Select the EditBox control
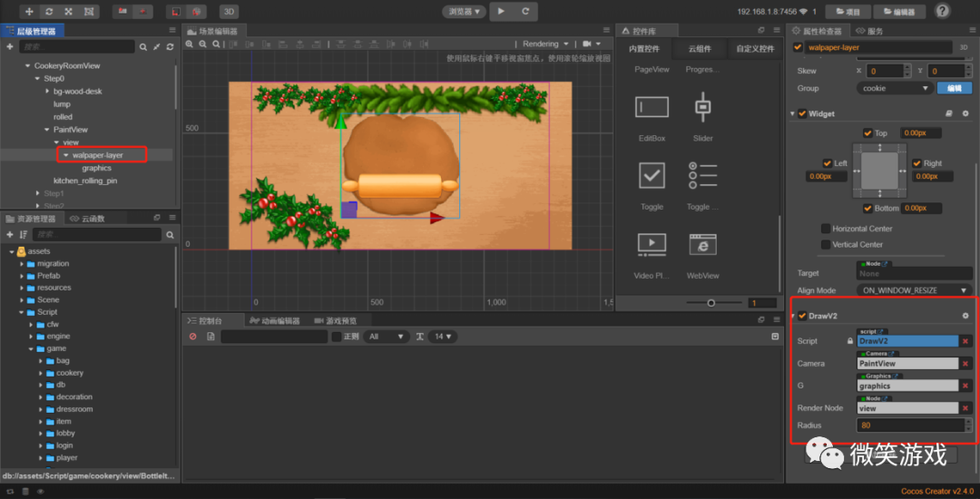980x499 pixels. coord(652,119)
